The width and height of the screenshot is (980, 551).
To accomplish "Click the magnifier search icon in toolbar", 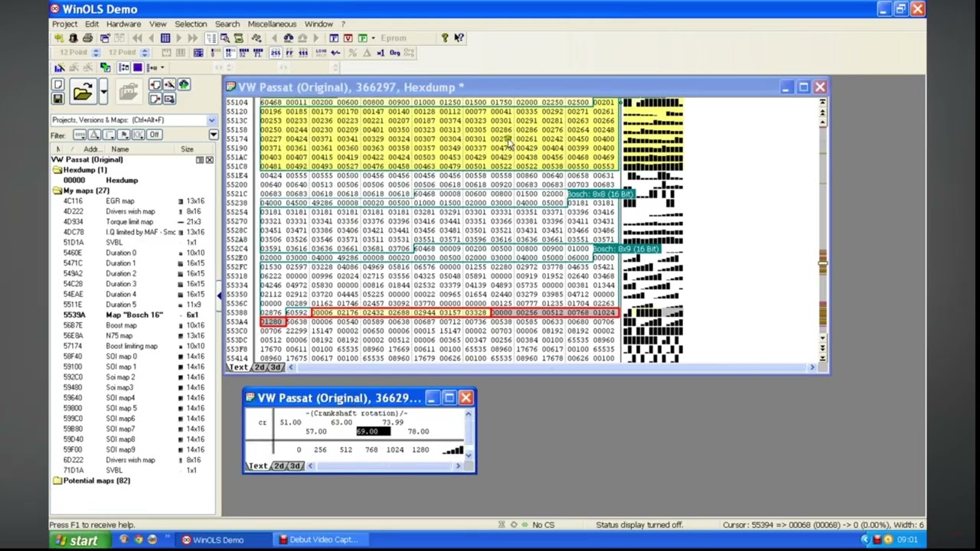I will pos(225,37).
